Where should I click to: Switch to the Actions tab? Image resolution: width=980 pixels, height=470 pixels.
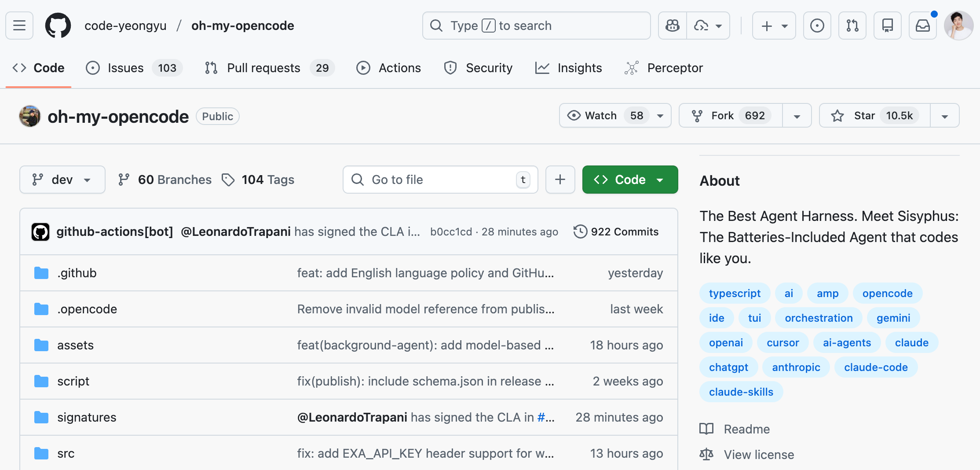[x=388, y=68]
